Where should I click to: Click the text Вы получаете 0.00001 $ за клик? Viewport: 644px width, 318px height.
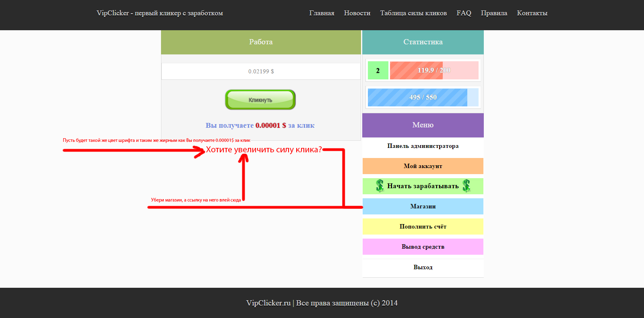click(260, 125)
